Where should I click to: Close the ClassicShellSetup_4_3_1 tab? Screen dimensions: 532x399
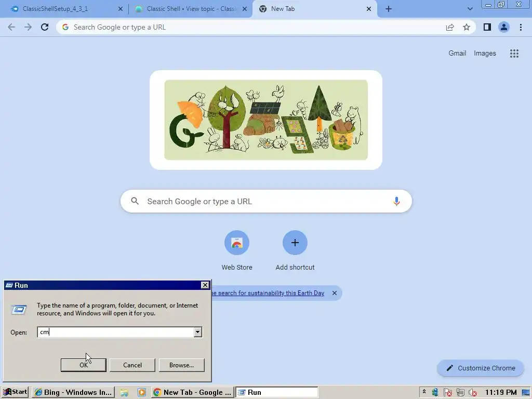pos(121,9)
